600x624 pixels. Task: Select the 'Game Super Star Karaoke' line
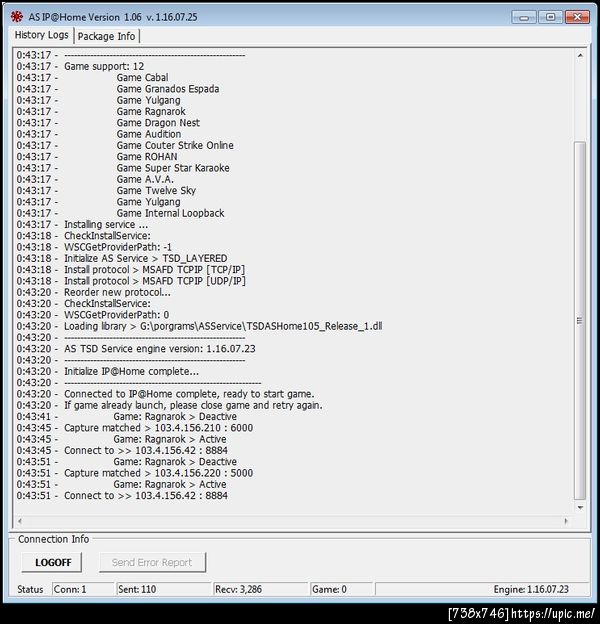coord(123,168)
